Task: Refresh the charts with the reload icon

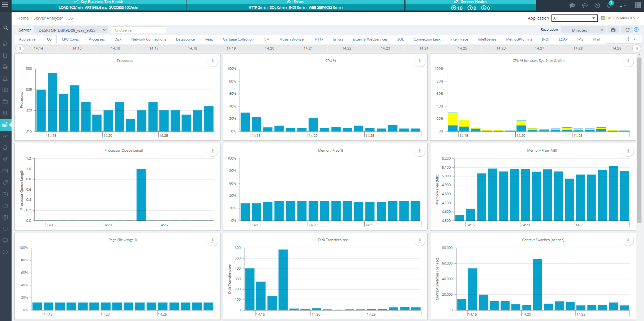Action: point(627,30)
